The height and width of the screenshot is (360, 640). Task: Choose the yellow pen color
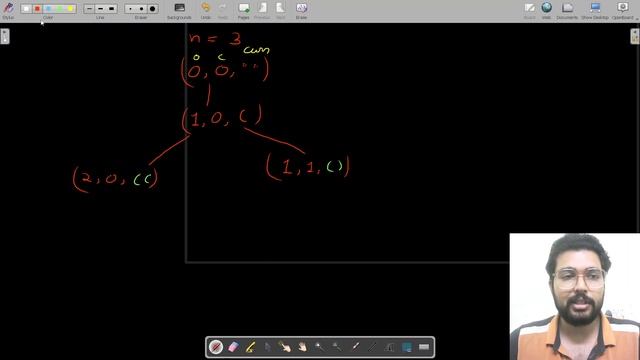point(70,9)
